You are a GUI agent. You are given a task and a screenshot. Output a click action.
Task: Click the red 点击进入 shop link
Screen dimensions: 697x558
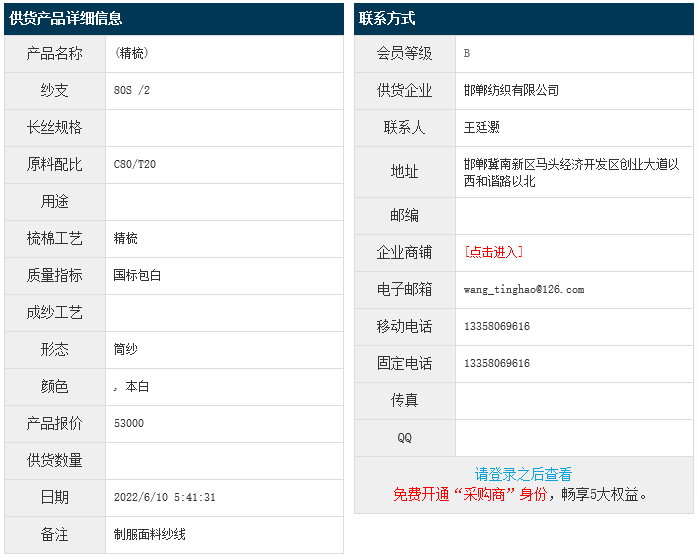pyautogui.click(x=493, y=252)
